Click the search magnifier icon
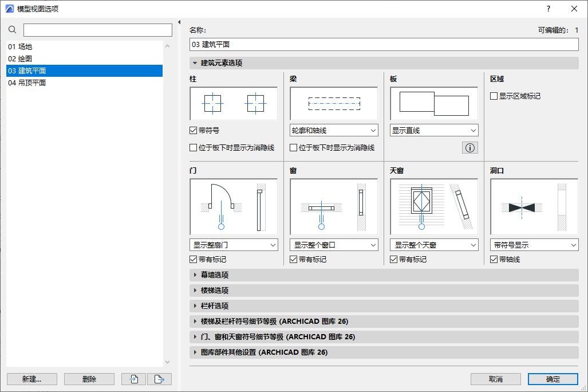This screenshot has height=392, width=588. pyautogui.click(x=12, y=29)
